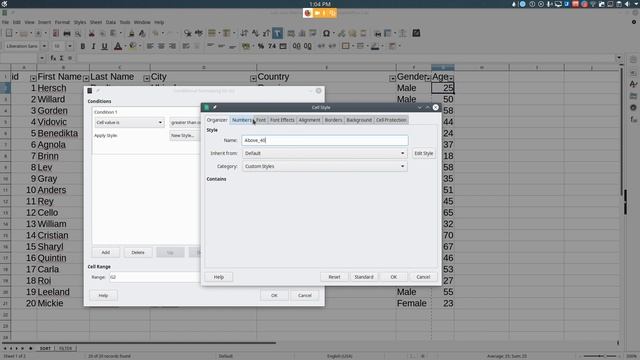Click the New document icon
The height and width of the screenshot is (360, 640).
click(x=9, y=33)
